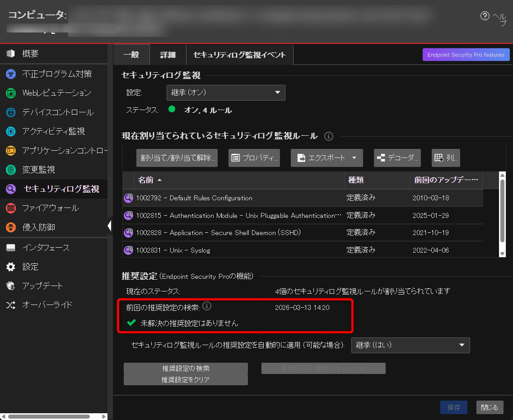Click status text オン, 4 ルール
This screenshot has width=513, height=420.
208,110
